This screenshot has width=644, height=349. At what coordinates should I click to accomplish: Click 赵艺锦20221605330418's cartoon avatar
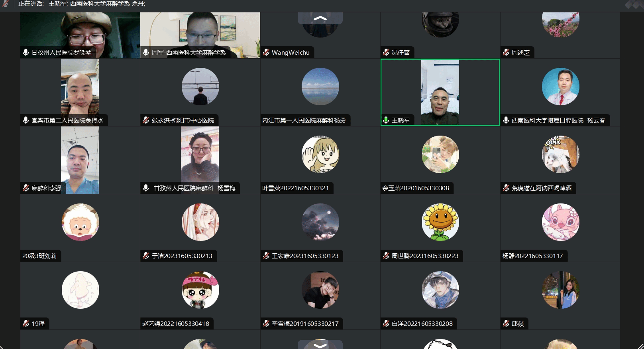click(200, 290)
